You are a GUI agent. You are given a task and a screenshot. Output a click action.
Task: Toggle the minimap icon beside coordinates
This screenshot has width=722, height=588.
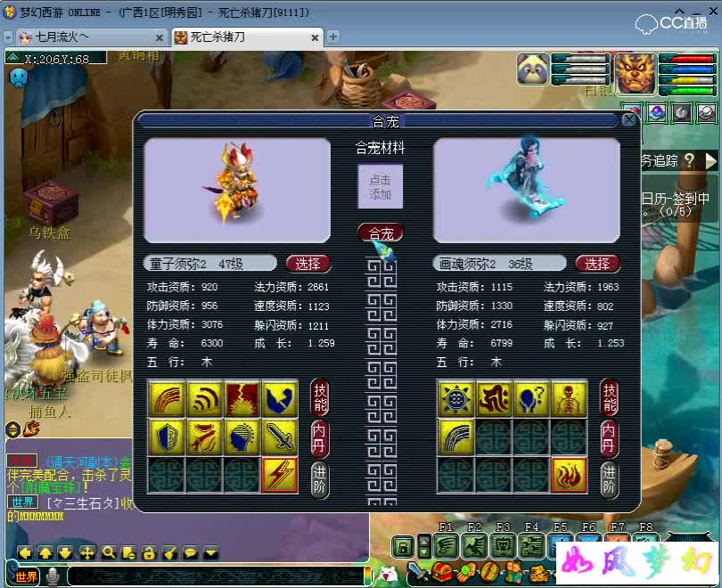point(12,58)
